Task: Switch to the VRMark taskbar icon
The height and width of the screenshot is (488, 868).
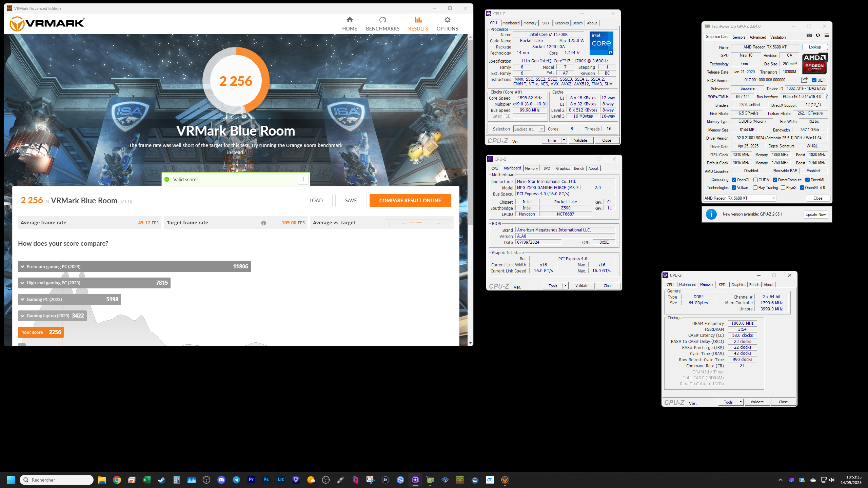Action: point(505,480)
